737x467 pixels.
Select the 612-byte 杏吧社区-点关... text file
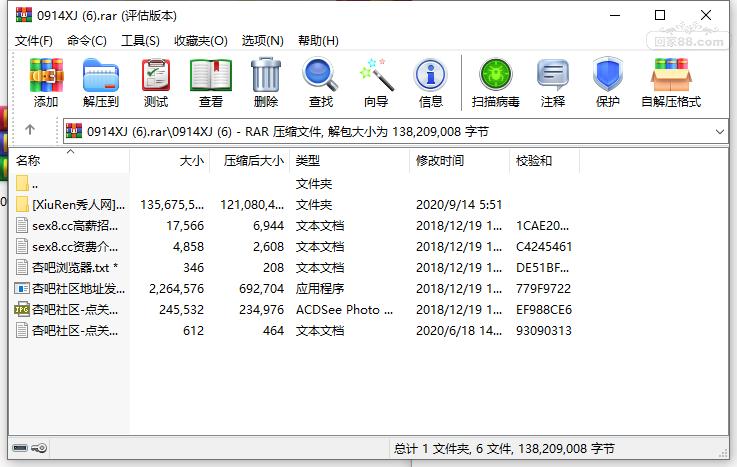[x=75, y=330]
